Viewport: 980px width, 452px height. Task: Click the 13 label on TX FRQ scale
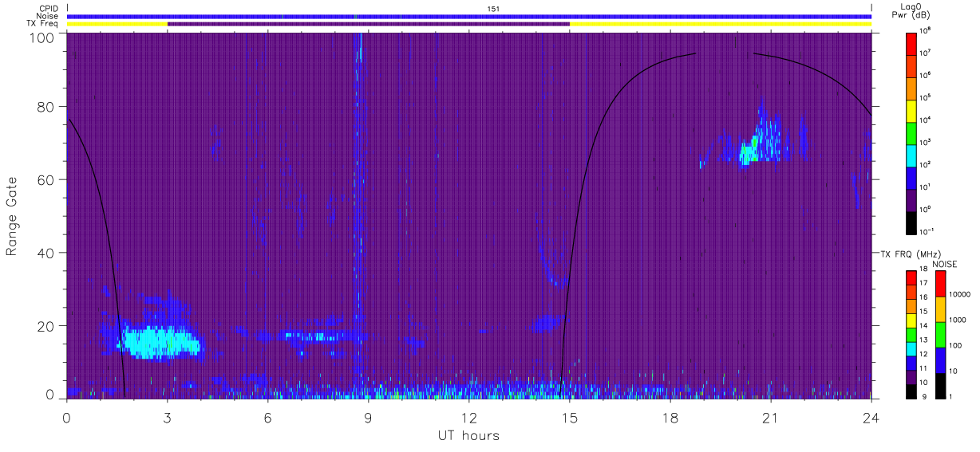tap(924, 340)
